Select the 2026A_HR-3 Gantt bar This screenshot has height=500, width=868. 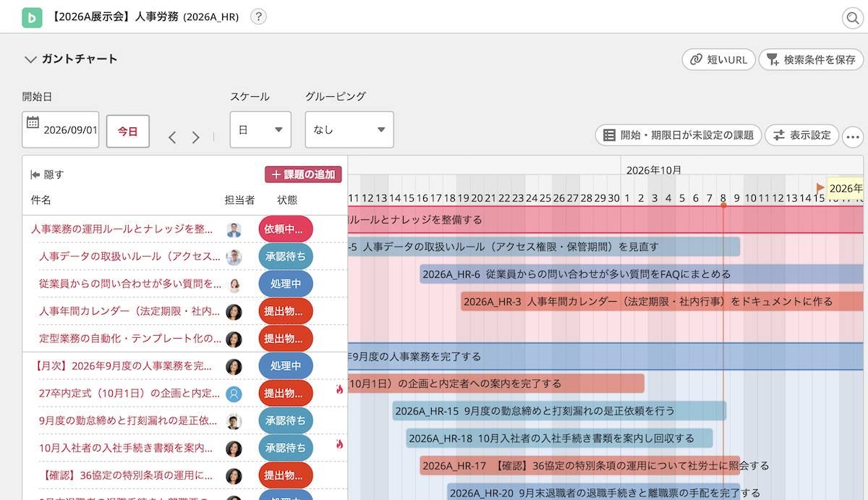[x=663, y=302]
